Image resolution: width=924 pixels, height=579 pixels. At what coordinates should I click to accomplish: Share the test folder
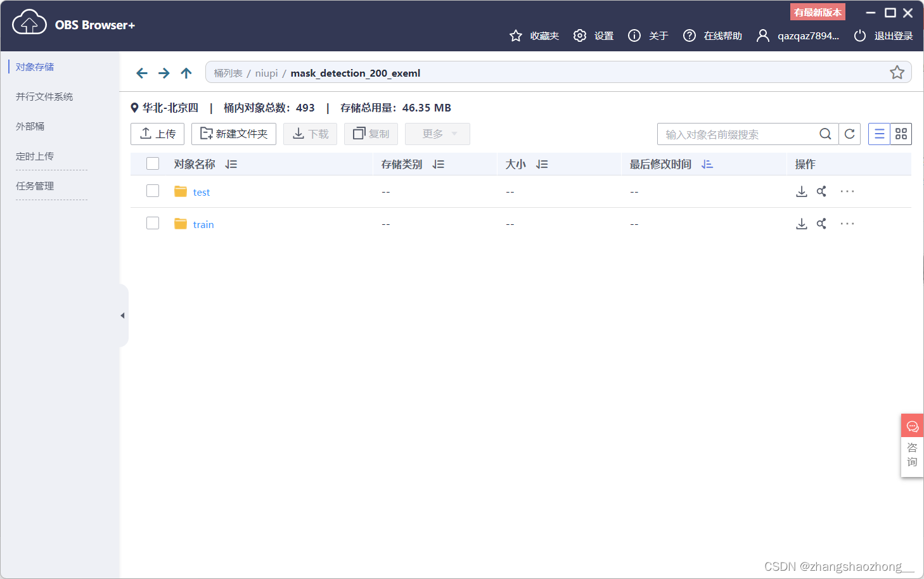pyautogui.click(x=821, y=191)
